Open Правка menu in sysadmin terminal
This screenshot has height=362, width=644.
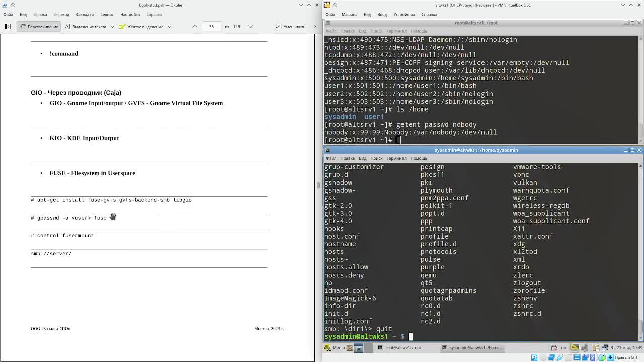click(347, 158)
